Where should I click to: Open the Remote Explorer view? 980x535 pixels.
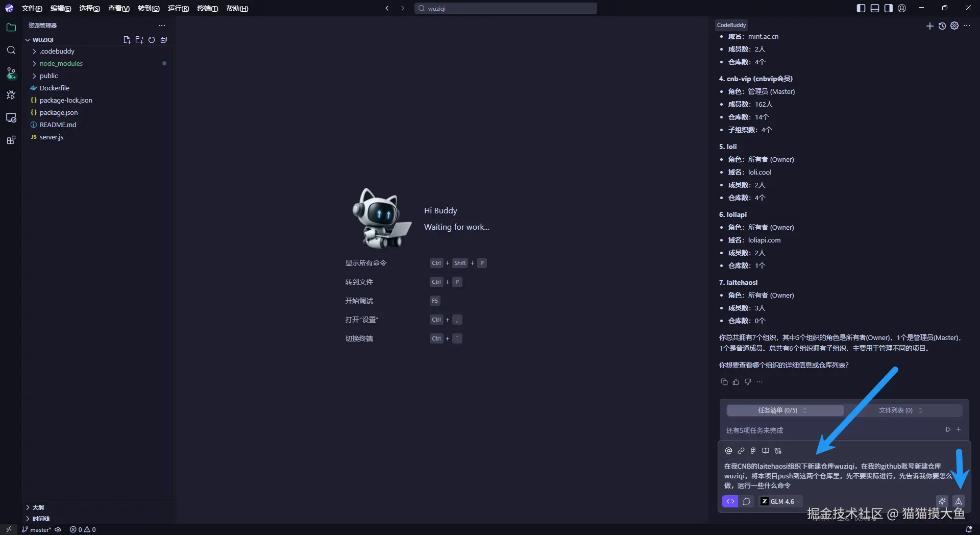[x=11, y=117]
